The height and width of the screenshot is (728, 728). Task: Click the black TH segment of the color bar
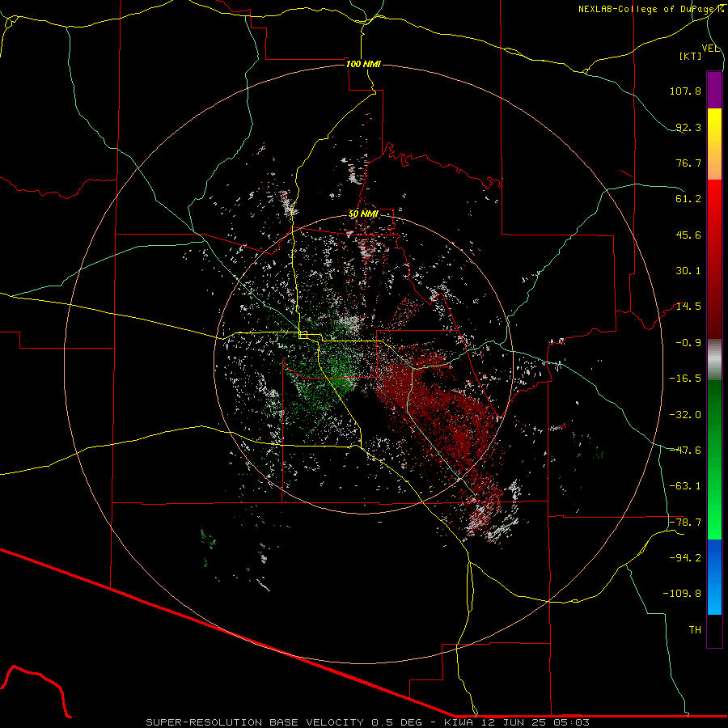[x=714, y=630]
